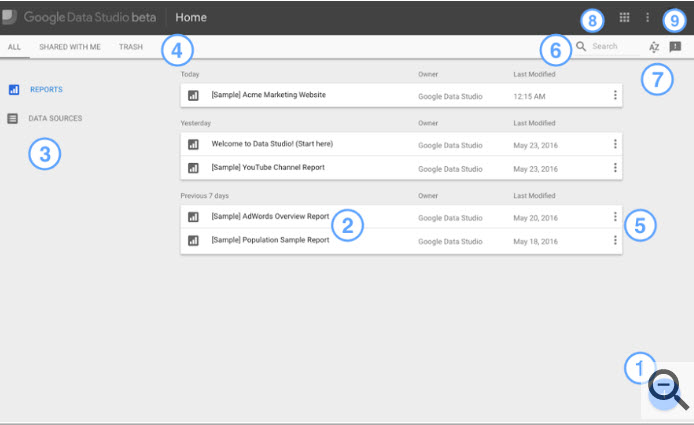The width and height of the screenshot is (694, 425).
Task: Click the Today section heading
Action: pyautogui.click(x=189, y=74)
